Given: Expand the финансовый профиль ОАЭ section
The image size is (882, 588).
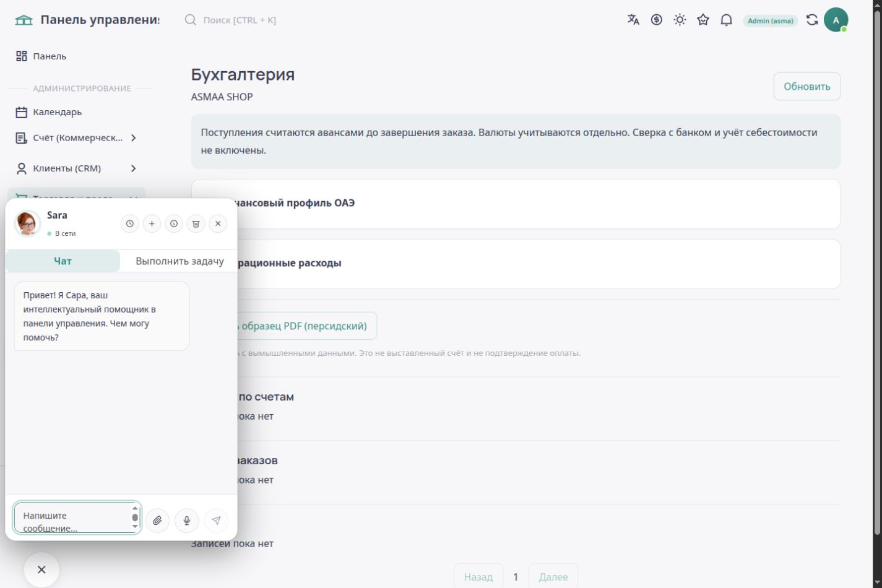Looking at the screenshot, I should (516, 204).
